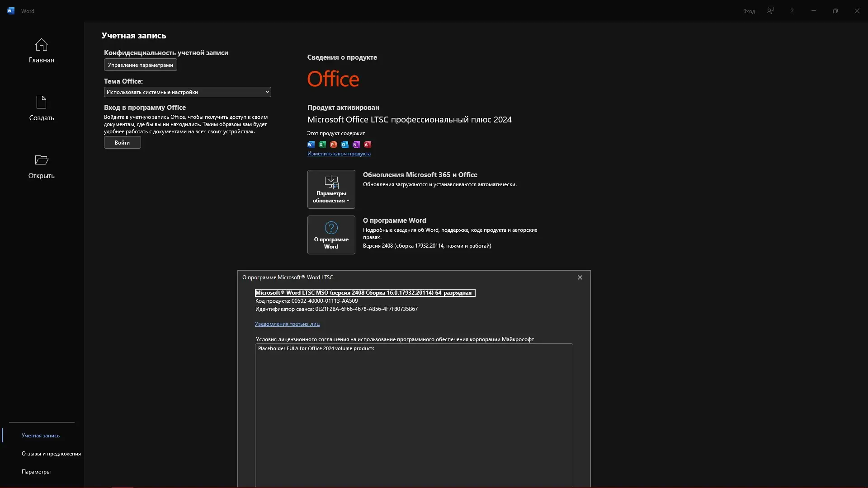Open the Create (Создать) new document icon
Viewport: 868px width, 488px height.
pos(41,102)
